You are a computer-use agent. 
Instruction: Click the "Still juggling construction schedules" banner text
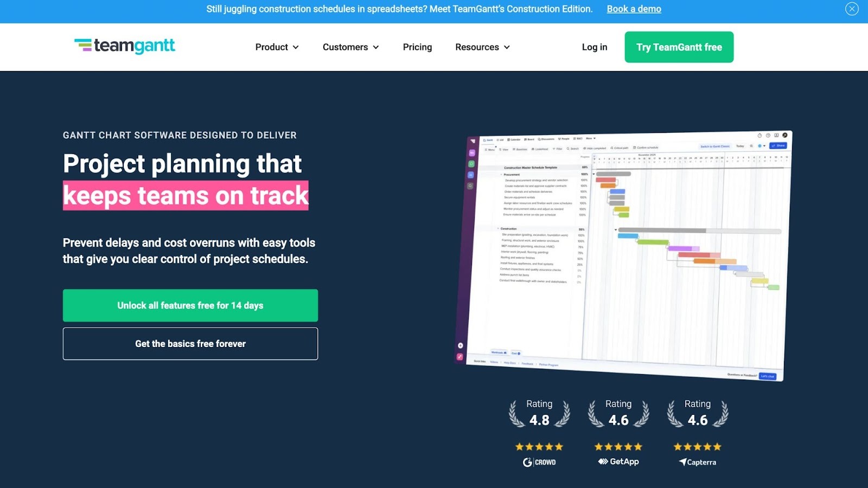399,9
